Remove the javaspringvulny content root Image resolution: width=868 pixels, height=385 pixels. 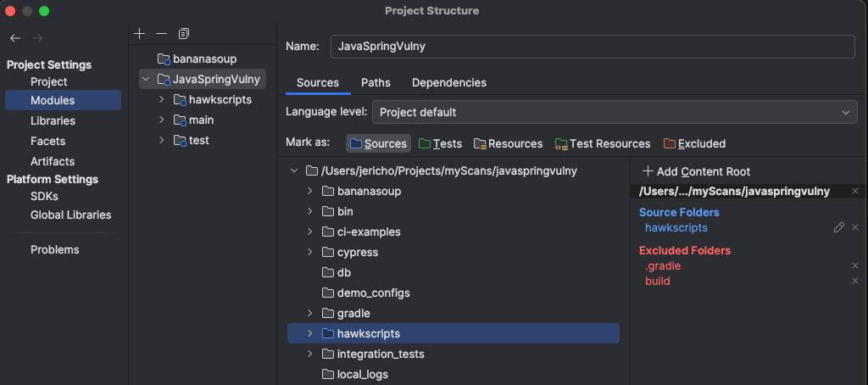855,192
